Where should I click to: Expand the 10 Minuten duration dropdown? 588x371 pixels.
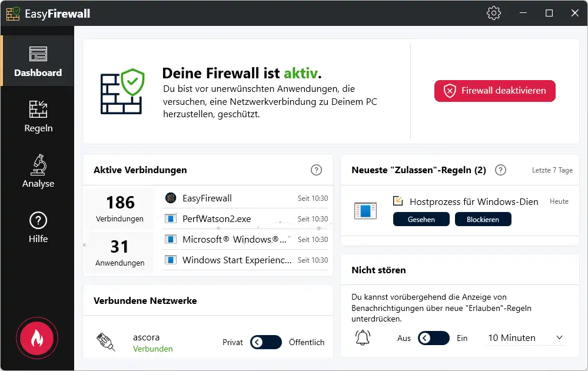click(x=525, y=338)
